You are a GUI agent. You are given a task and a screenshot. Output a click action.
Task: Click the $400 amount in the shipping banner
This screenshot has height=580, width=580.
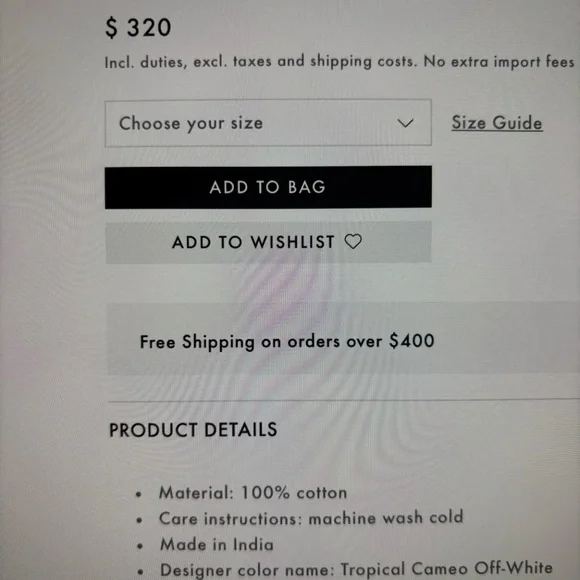click(412, 340)
